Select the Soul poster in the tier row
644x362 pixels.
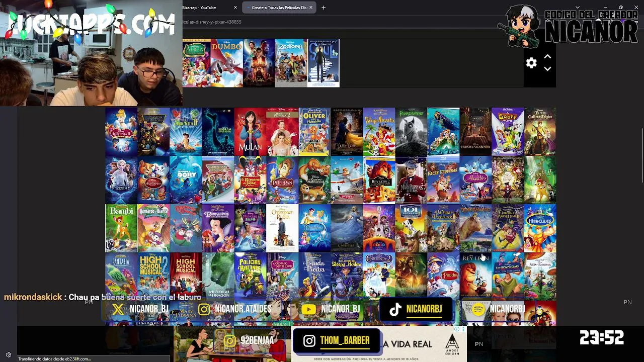[323, 63]
